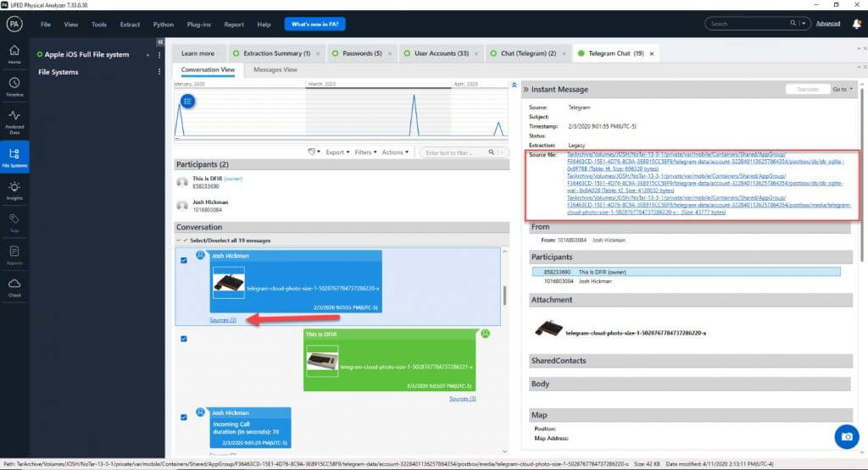This screenshot has width=868, height=470.
Task: Toggle checkbox for Incoming Call message
Action: tap(184, 417)
